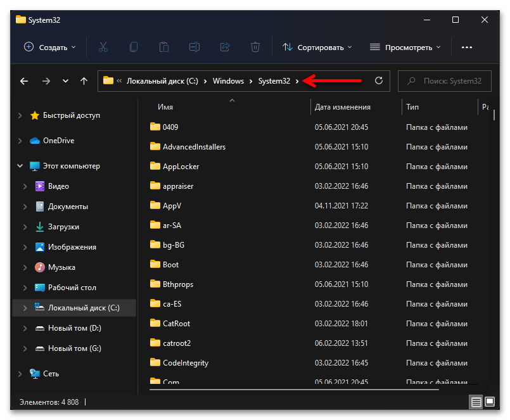Expand Сеть tree node
Screen dimensions: 510x420
coord(20,374)
